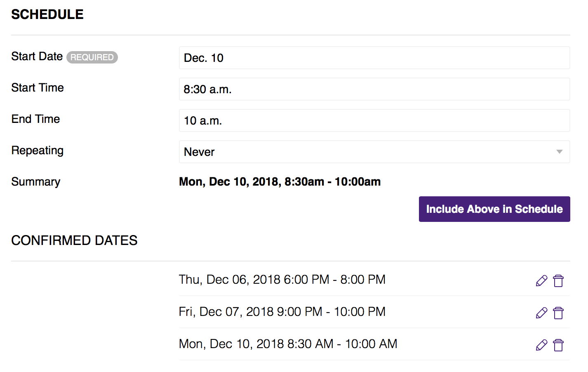Click the dropdown arrow beside Never

(x=559, y=152)
